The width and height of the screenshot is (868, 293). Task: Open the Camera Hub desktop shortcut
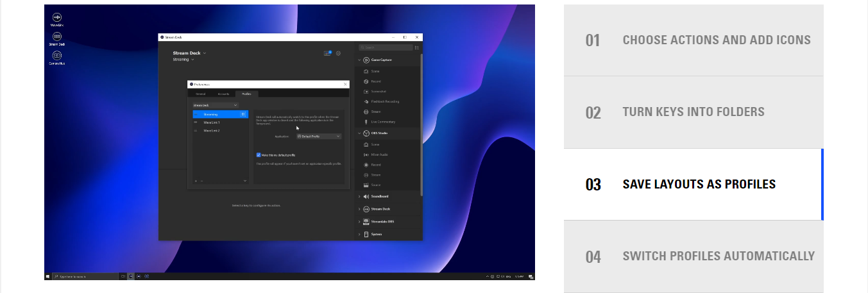57,57
